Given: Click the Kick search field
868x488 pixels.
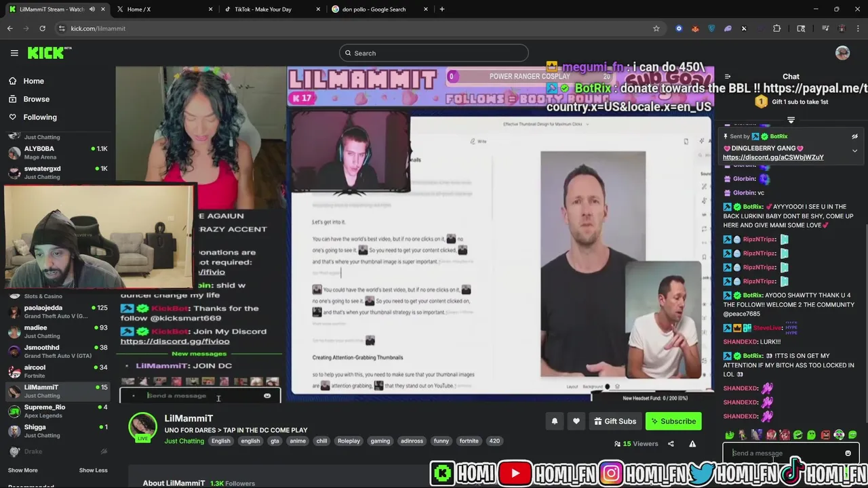Looking at the screenshot, I should tap(433, 53).
